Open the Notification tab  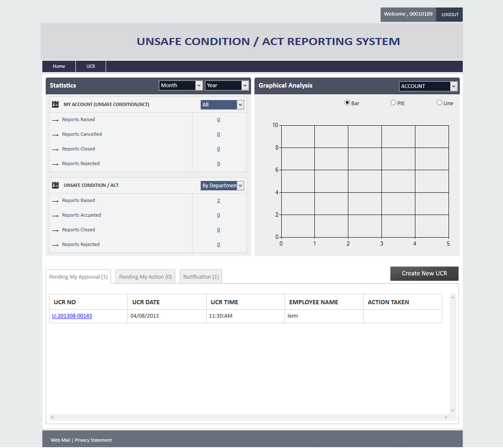tap(201, 277)
